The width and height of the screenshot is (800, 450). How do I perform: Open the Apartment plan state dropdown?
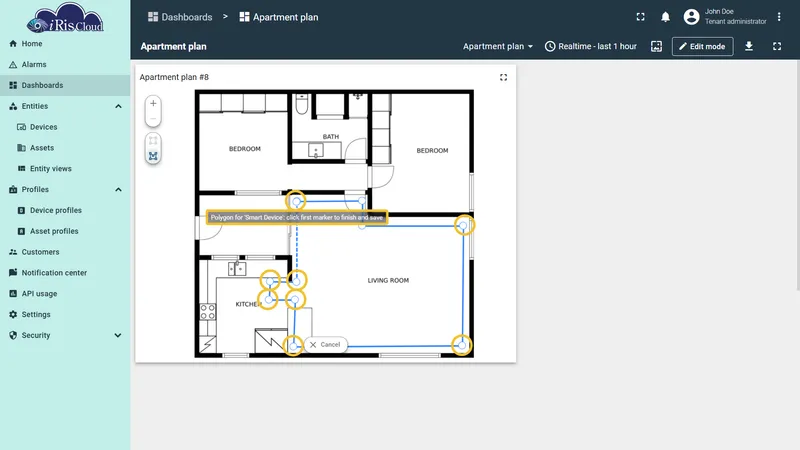click(498, 46)
